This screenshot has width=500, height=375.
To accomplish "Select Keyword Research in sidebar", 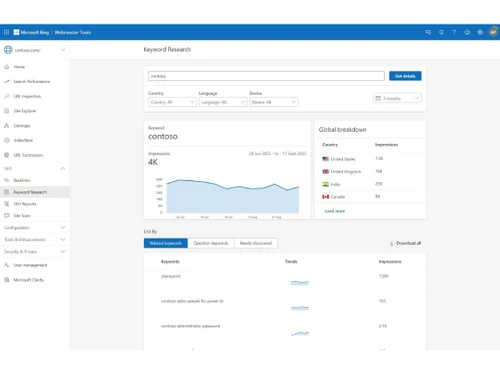I will [35, 192].
